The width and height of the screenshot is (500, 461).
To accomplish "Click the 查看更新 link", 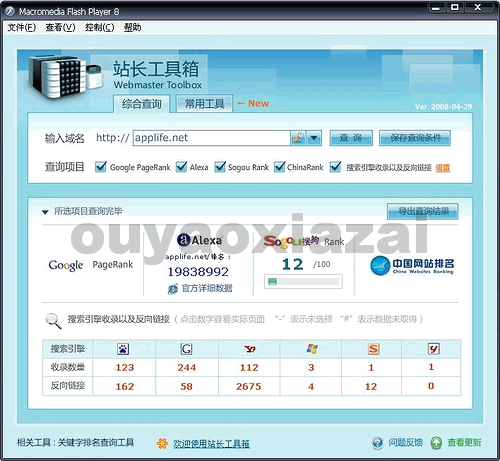I will click(x=464, y=443).
